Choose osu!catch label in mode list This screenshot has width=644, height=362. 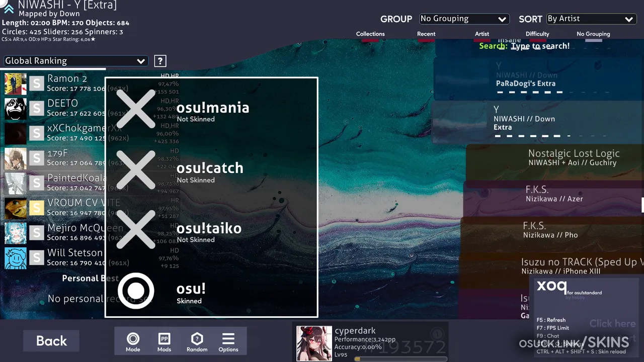click(210, 167)
